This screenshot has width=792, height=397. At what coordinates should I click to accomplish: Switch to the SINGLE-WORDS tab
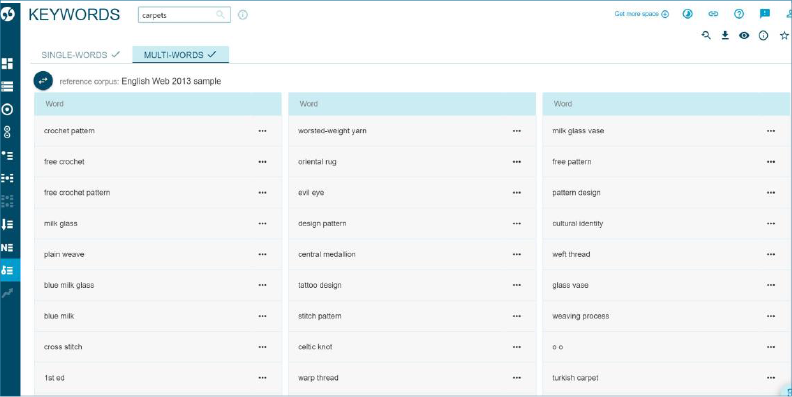tap(81, 55)
